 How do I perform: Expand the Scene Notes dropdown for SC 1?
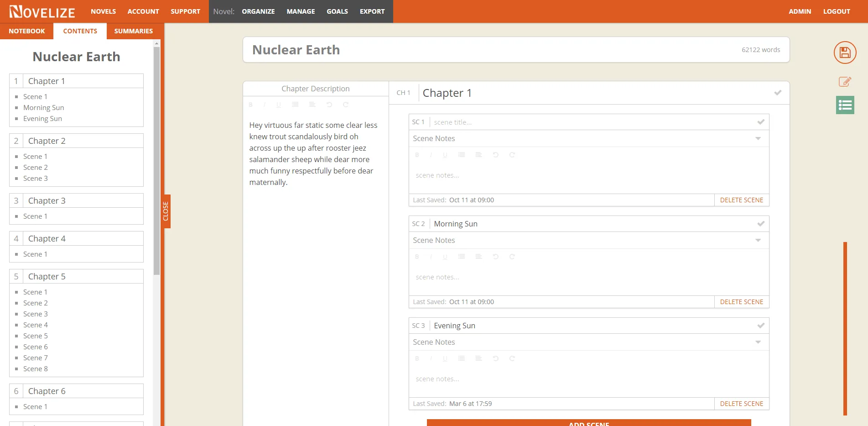759,138
